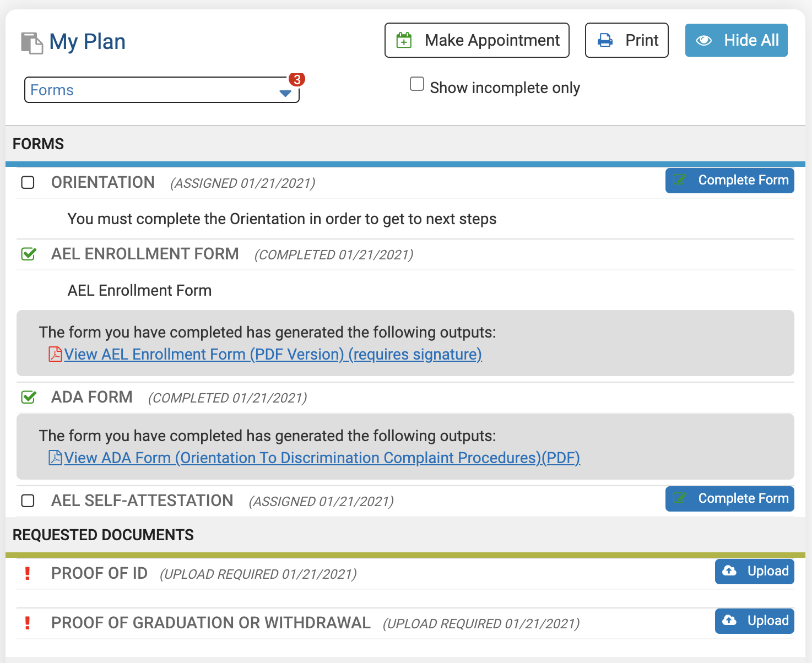Viewport: 812px width, 663px height.
Task: Click Upload for Proof of ID
Action: 755,572
